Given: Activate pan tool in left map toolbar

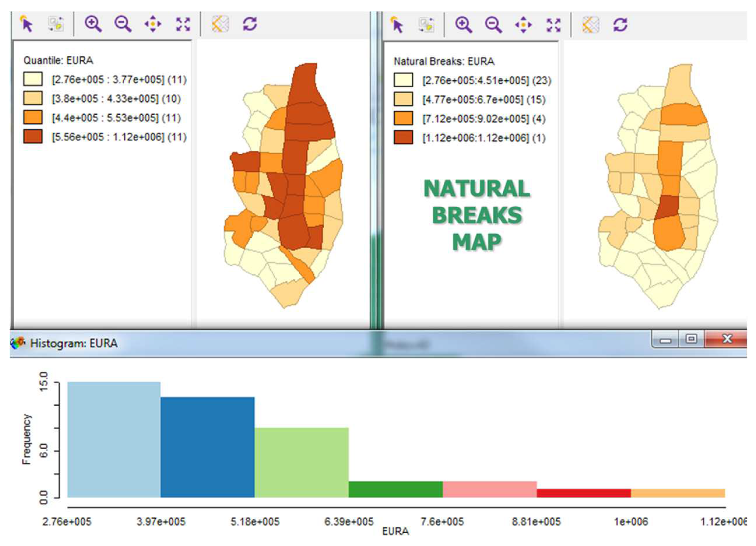Looking at the screenshot, I should click(153, 24).
